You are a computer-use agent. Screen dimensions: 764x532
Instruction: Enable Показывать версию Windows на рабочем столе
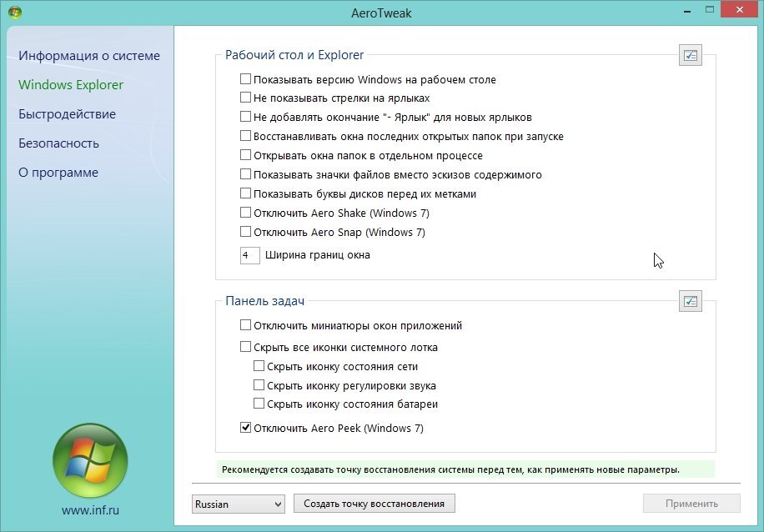pos(245,79)
